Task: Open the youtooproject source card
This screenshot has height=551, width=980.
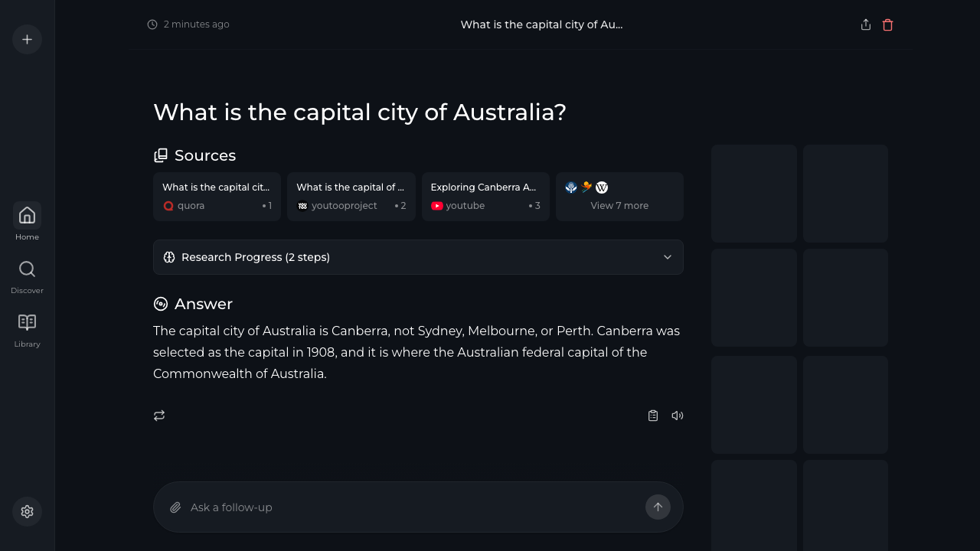Action: coord(351,197)
